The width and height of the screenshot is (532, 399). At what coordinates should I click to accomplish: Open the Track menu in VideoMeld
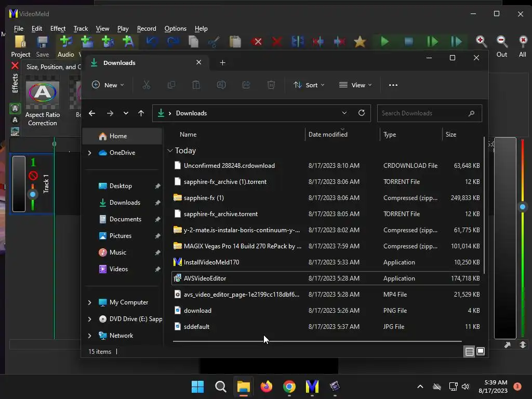[x=81, y=29]
